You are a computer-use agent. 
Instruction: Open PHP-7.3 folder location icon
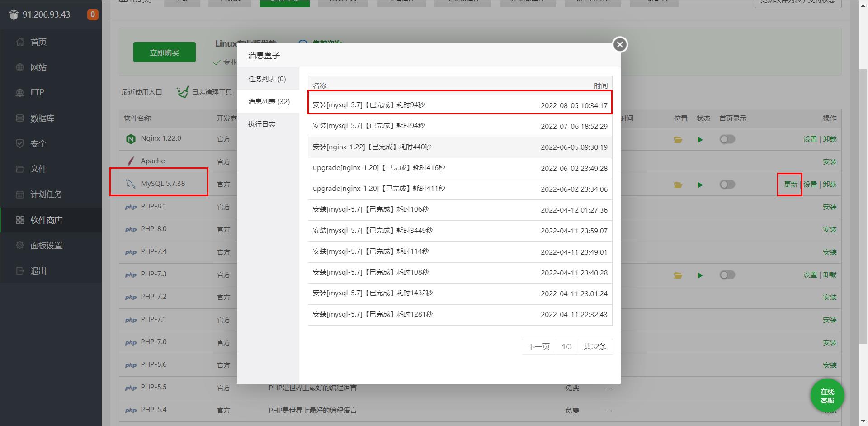coord(678,275)
